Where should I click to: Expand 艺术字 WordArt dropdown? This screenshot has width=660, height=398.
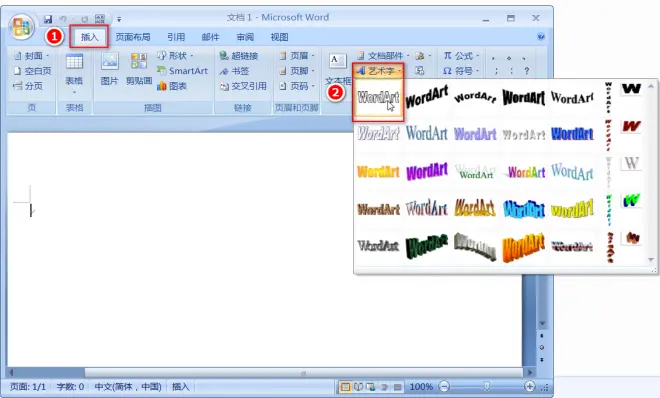pyautogui.click(x=378, y=71)
